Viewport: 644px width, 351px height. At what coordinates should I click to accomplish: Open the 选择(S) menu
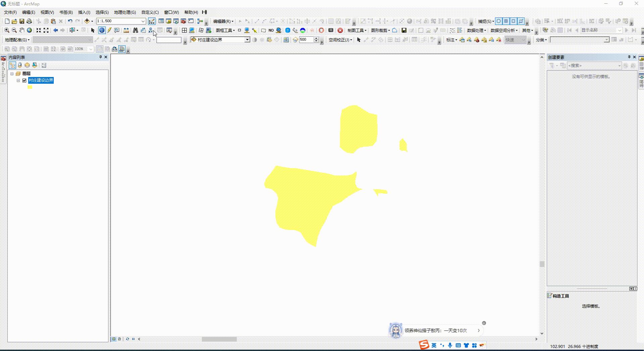[x=101, y=12]
